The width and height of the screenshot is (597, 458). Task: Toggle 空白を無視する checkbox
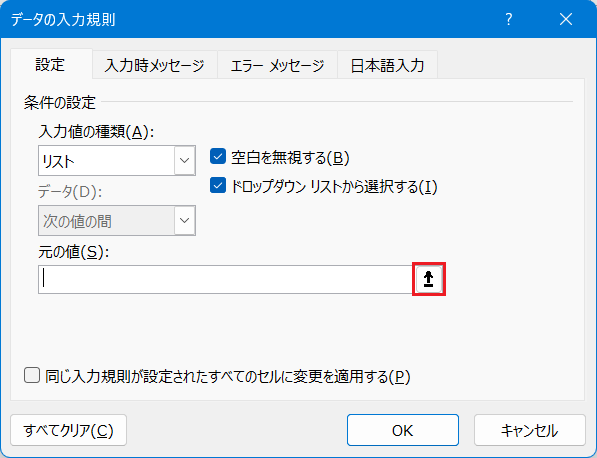[218, 156]
